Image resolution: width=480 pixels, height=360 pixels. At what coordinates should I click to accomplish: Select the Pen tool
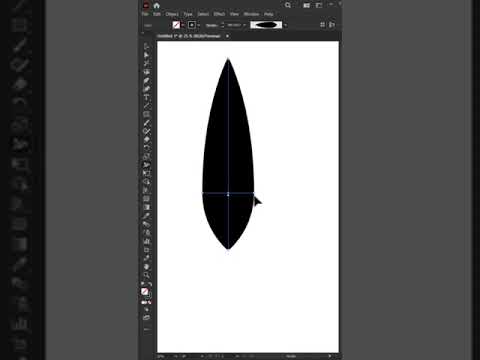(x=146, y=80)
